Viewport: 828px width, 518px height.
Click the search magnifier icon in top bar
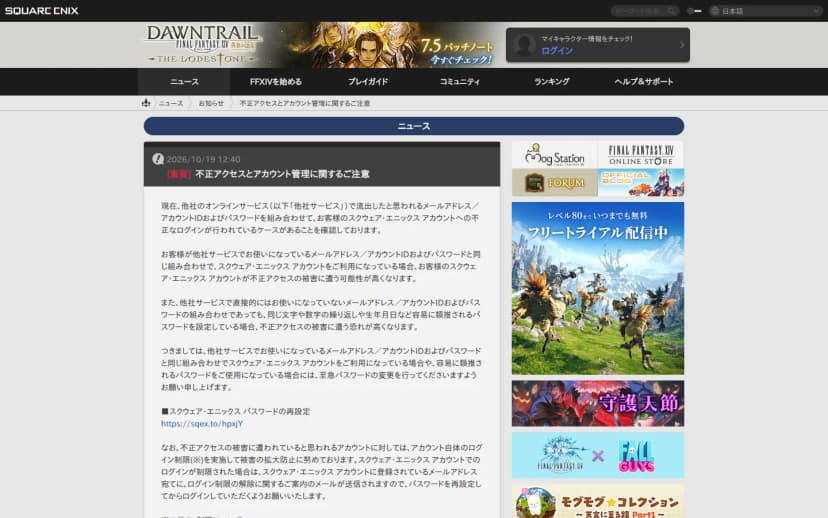[x=671, y=11]
